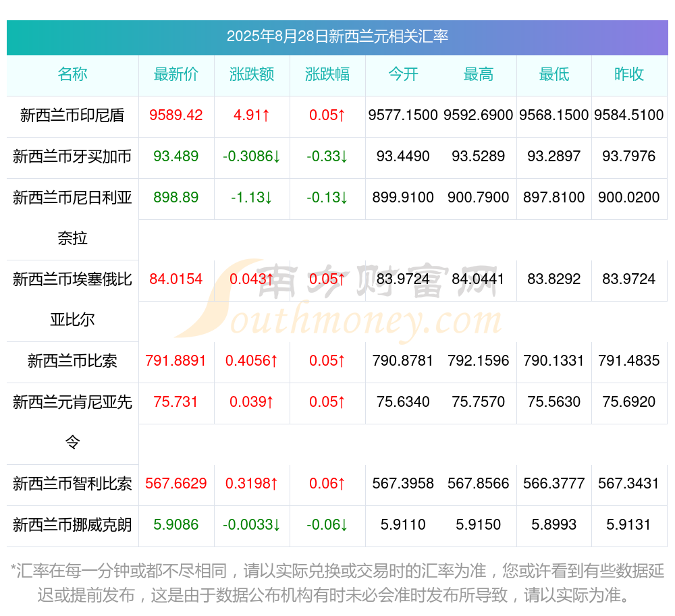Screen dimensions: 675x616
Task: Click change percent -0.06↓
Action: (x=327, y=525)
